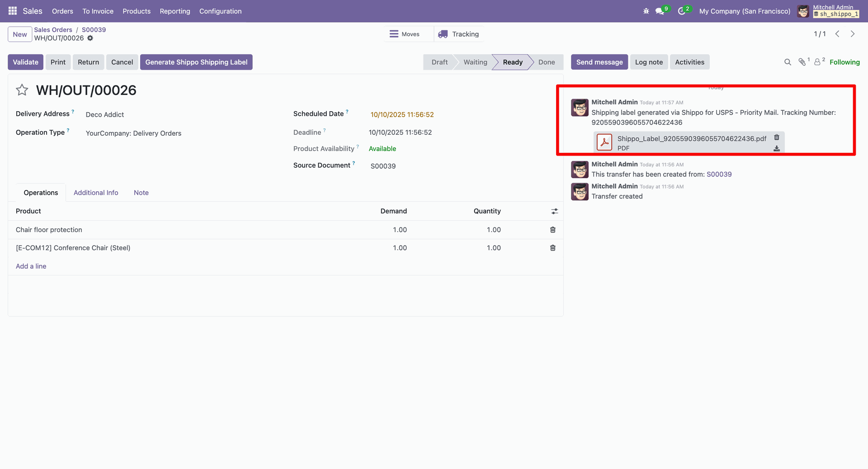Mark WH/OUT/00026 as favorite star
Viewport: 868px width, 469px height.
coord(22,90)
